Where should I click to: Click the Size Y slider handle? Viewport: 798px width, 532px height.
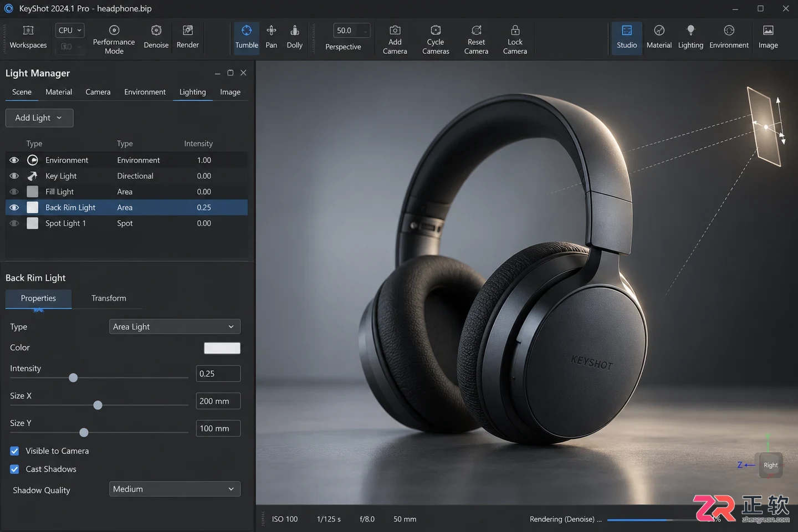point(84,433)
